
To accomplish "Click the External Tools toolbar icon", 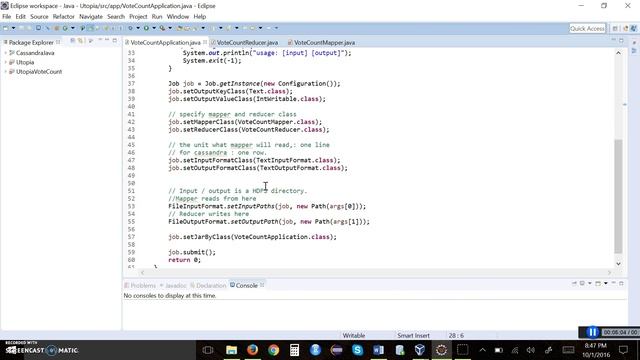I will (x=162, y=28).
